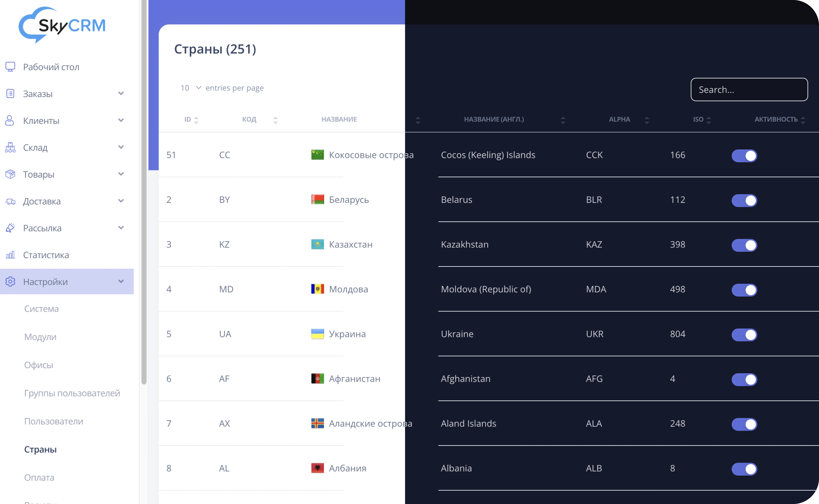Click the Рассылка megaphone icon
The width and height of the screenshot is (819, 504).
point(10,228)
